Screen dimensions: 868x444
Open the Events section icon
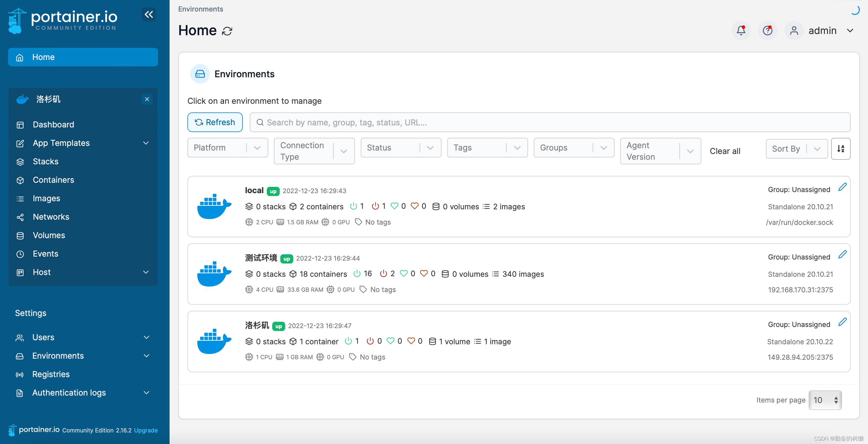[20, 254]
